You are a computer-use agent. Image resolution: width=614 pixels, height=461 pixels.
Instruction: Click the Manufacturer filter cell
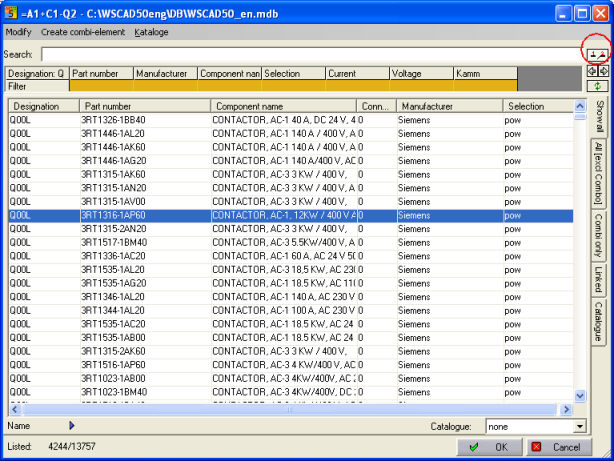click(165, 86)
